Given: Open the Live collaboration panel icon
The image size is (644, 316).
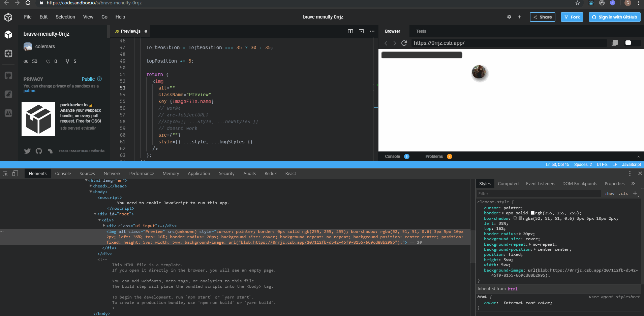Looking at the screenshot, I should (8, 113).
